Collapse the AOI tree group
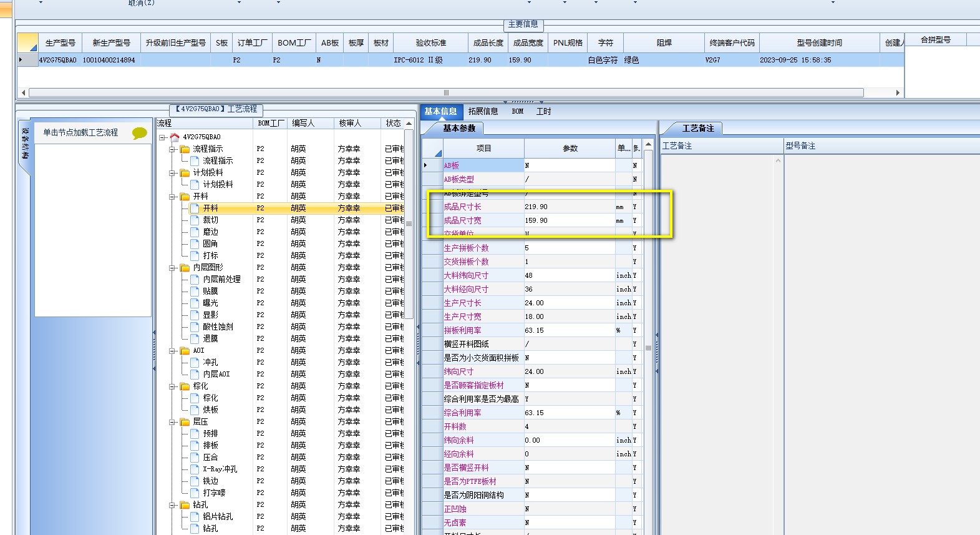This screenshot has width=980, height=535. 172,351
